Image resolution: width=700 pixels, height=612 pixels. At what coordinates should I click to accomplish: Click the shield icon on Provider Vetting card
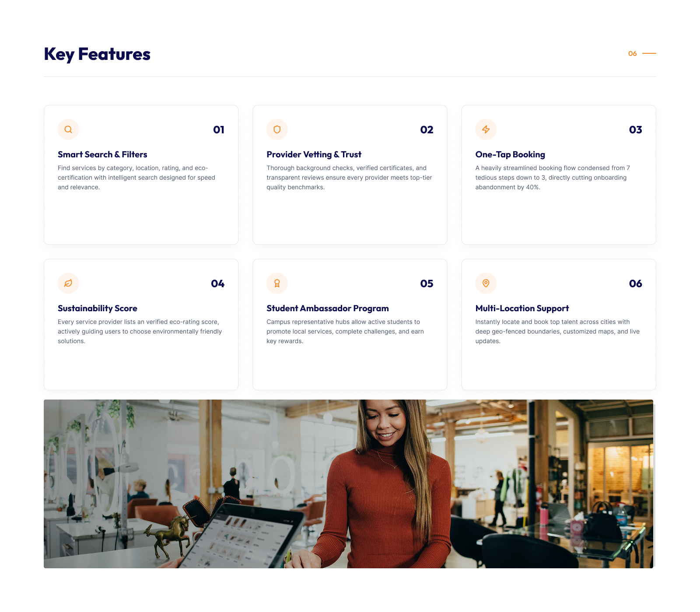277,129
